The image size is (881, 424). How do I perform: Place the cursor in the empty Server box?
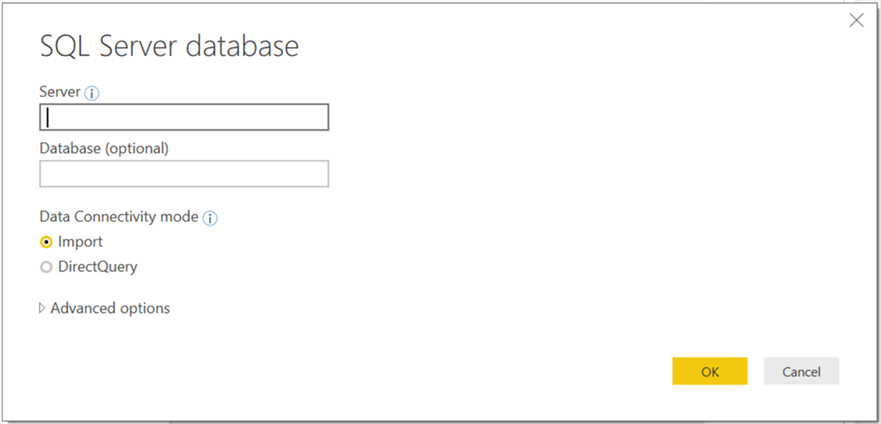coord(184,117)
